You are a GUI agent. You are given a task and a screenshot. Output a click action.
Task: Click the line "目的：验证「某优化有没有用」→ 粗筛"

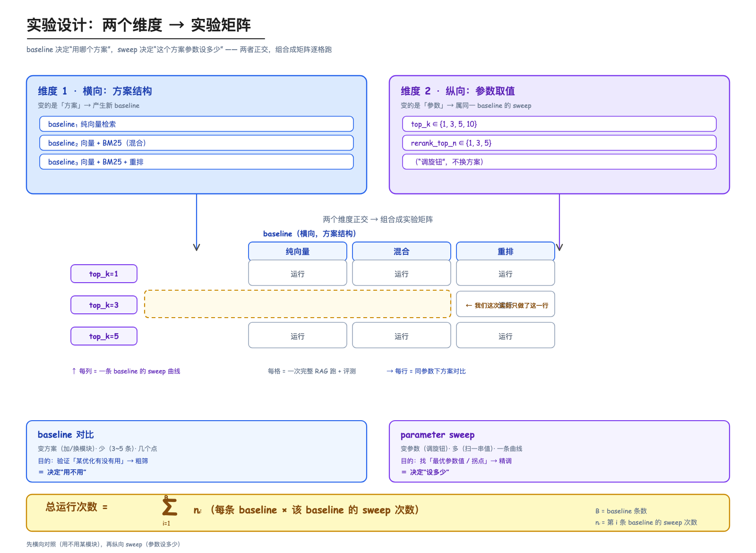point(93,461)
